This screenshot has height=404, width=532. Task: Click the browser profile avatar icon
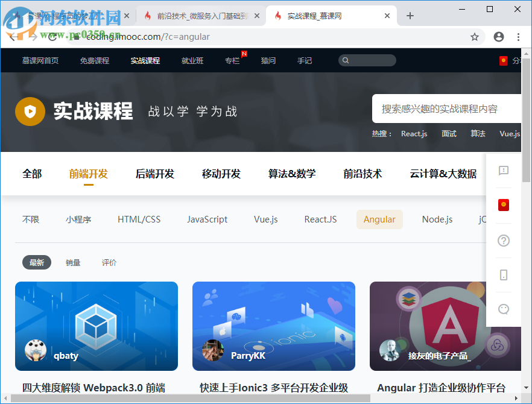498,37
